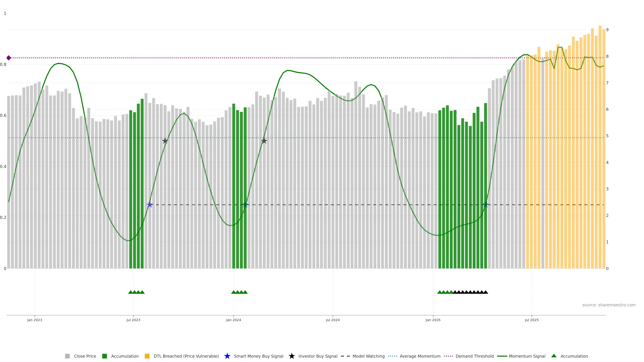Viewport: 644px width, 362px height.
Task: Click the blue Smart Money star near Jul 2023
Action: coord(149,205)
